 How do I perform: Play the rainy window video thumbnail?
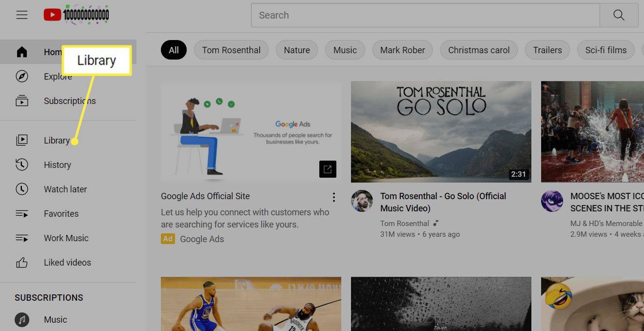(x=441, y=304)
